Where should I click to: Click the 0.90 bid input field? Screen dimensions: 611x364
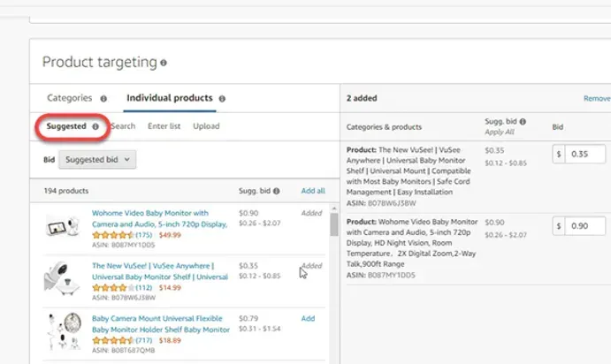(x=585, y=226)
